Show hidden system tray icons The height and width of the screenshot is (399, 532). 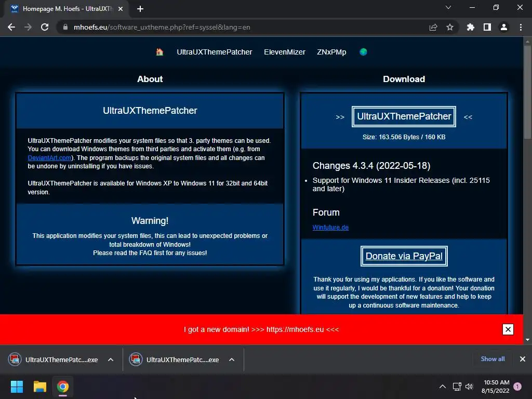coord(443,387)
